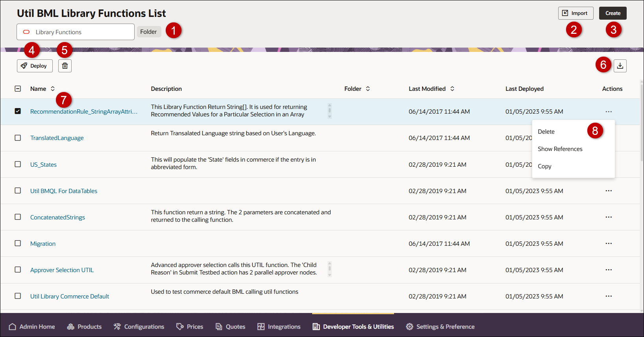Click the Create button
The image size is (644, 337).
(x=613, y=13)
